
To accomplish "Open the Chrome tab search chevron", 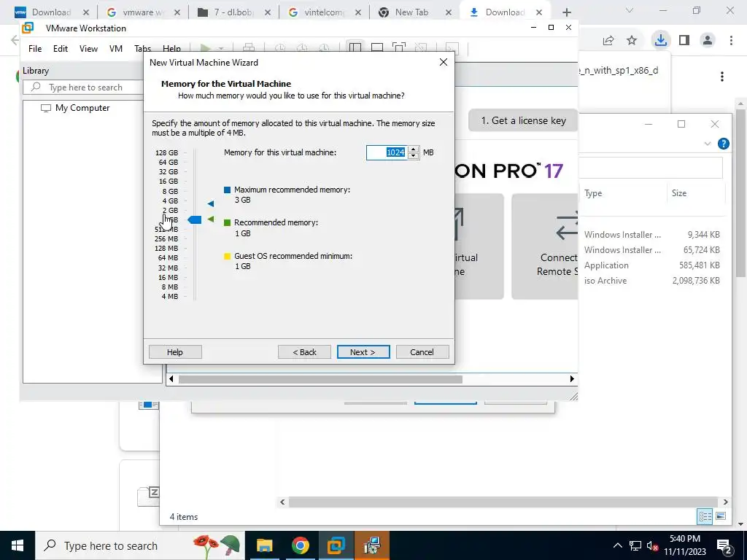I will (630, 10).
